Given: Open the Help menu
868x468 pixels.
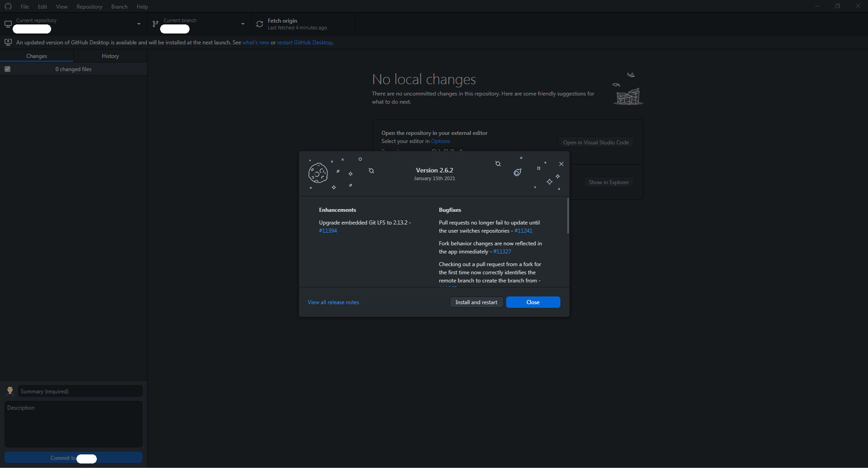Looking at the screenshot, I should coord(142,7).
